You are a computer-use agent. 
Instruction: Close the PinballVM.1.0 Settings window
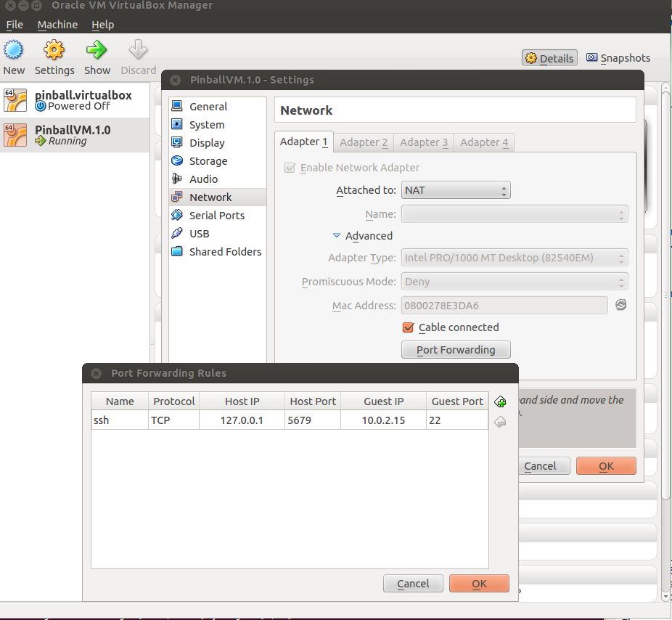(x=176, y=80)
